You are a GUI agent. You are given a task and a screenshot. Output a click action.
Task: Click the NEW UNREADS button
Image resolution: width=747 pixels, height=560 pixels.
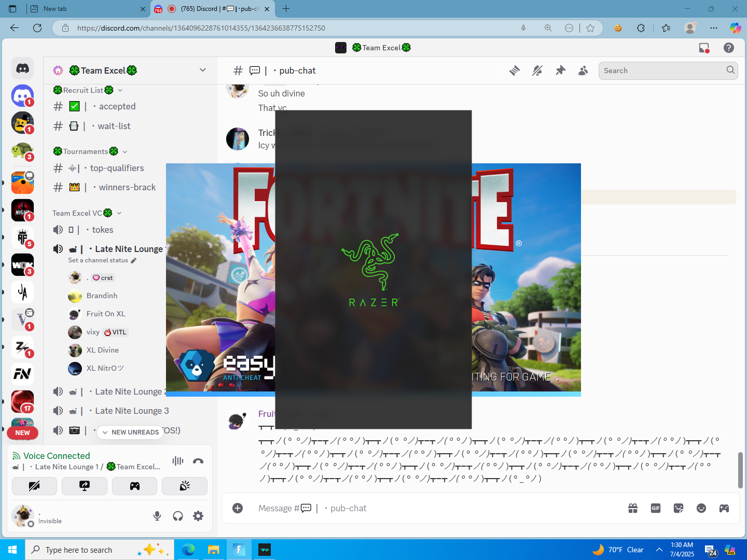130,432
